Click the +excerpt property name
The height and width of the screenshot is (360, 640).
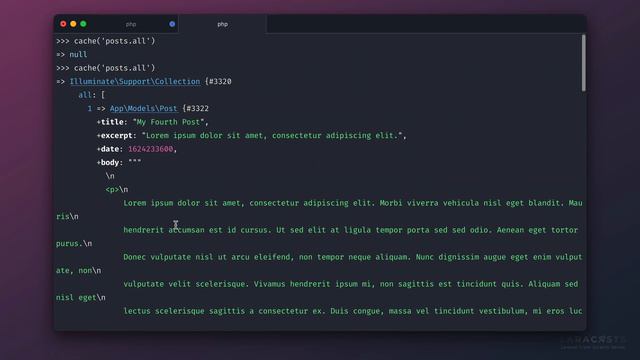115,136
